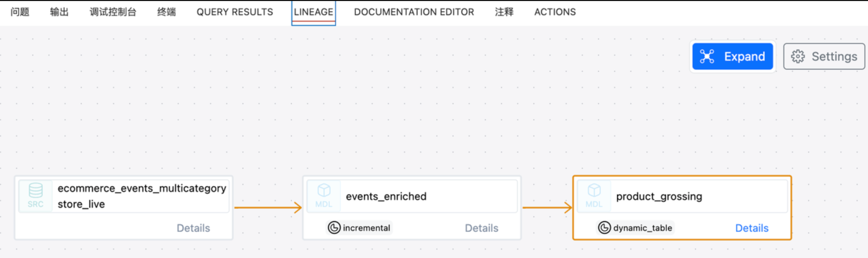Open Details for ecommerce_events_multicategory source

(193, 228)
